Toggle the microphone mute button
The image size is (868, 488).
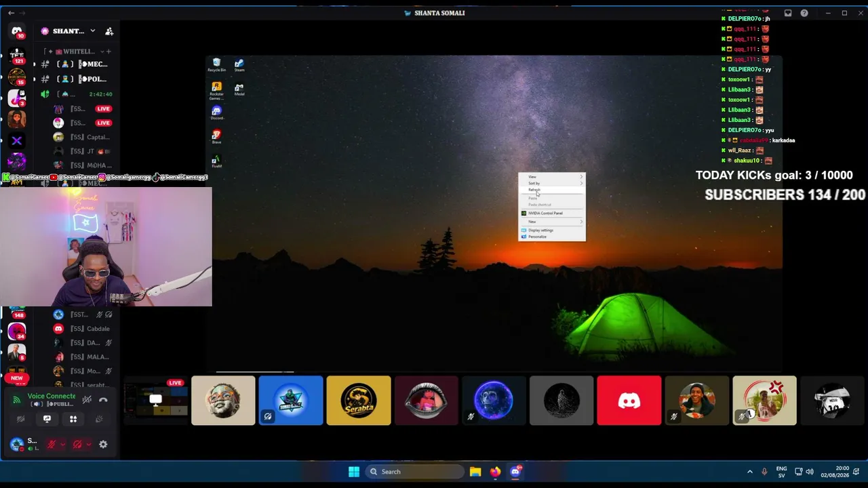click(x=51, y=445)
